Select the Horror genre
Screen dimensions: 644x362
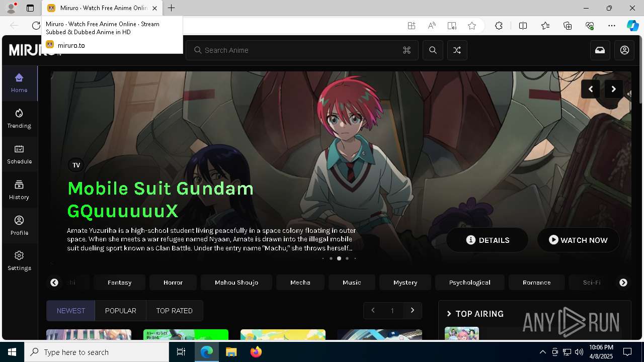click(173, 283)
